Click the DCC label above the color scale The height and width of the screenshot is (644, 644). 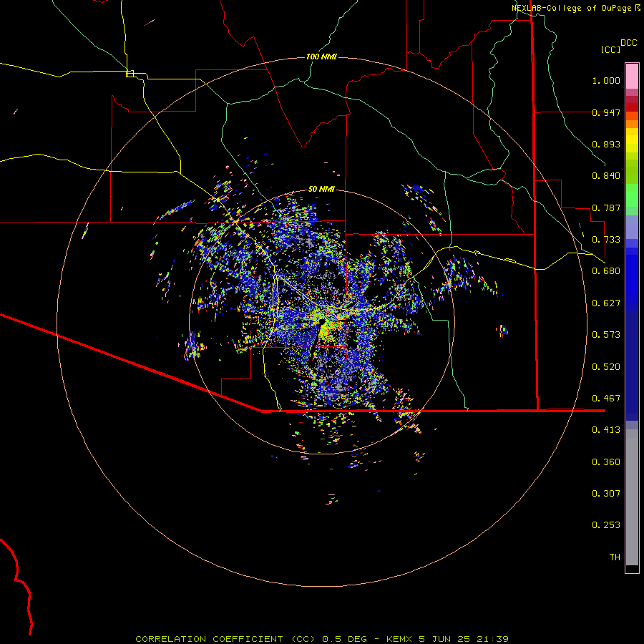(x=629, y=43)
